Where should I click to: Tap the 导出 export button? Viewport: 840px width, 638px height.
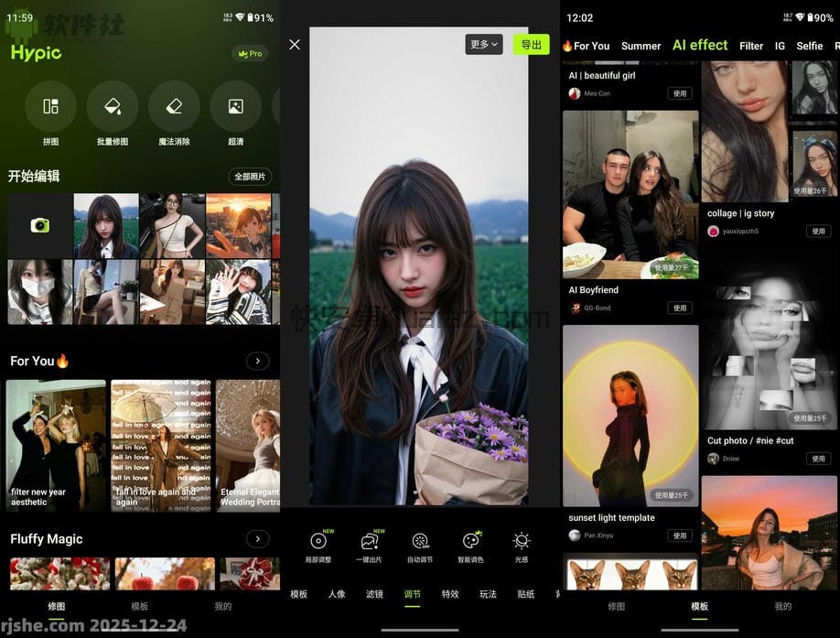pyautogui.click(x=532, y=44)
